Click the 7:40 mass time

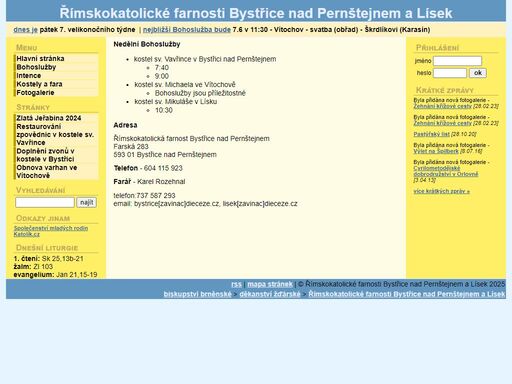(x=162, y=68)
